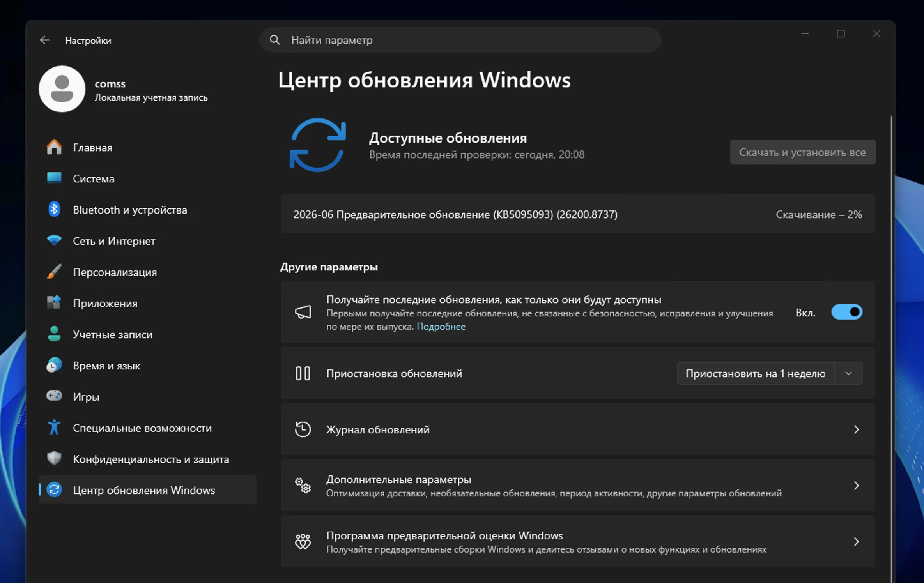Select Специальные возможности

(148, 428)
